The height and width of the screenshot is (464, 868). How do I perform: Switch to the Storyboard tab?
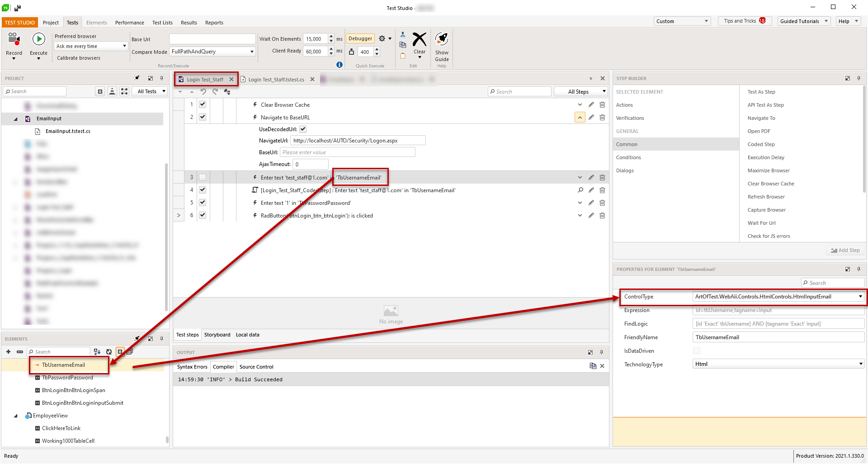(217, 335)
